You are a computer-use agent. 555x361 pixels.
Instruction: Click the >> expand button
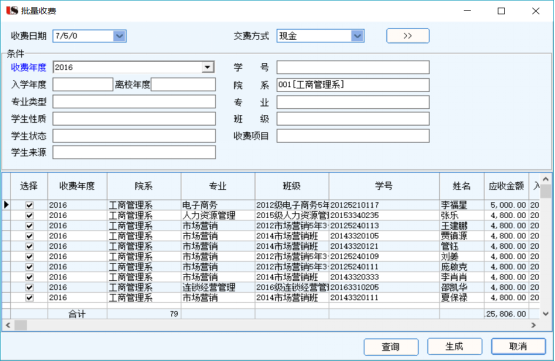pyautogui.click(x=408, y=36)
